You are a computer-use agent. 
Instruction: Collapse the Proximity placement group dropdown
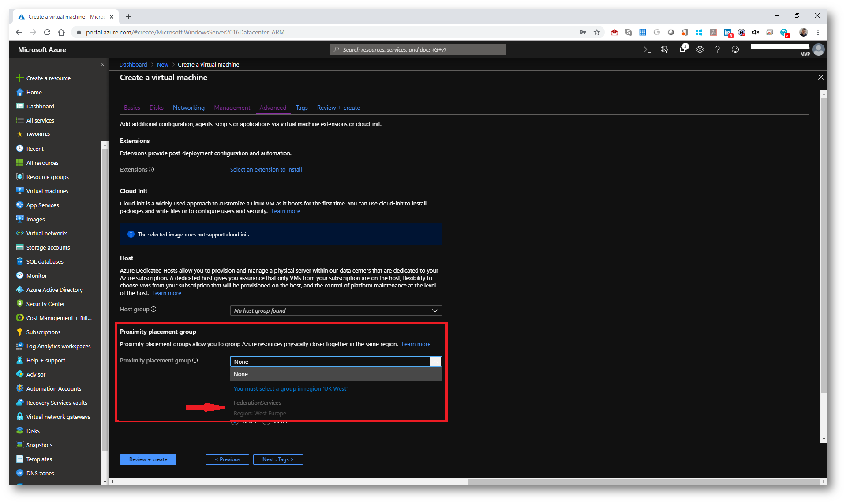click(x=435, y=362)
